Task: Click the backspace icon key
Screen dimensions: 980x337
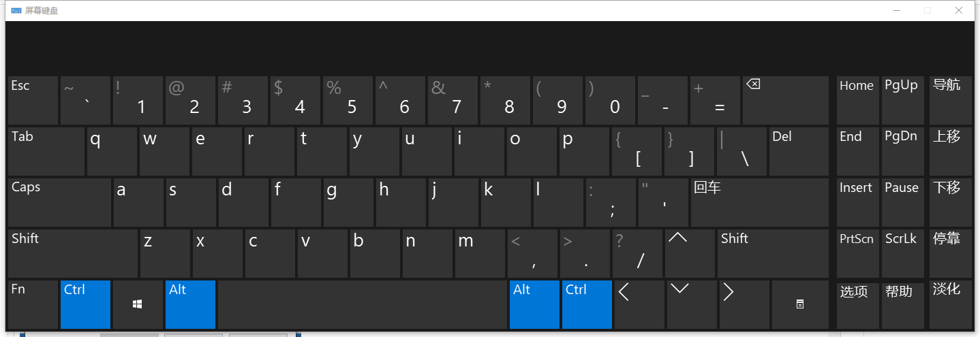Action: click(785, 100)
